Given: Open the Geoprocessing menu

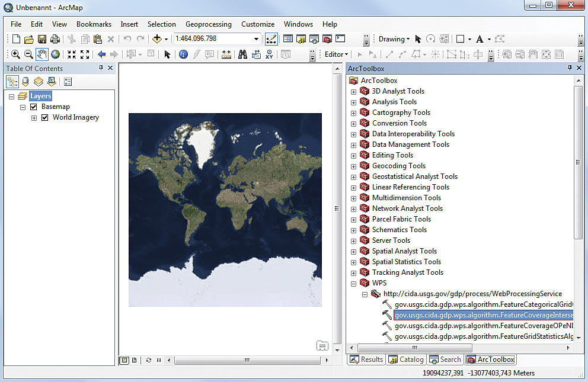Looking at the screenshot, I should (x=208, y=24).
